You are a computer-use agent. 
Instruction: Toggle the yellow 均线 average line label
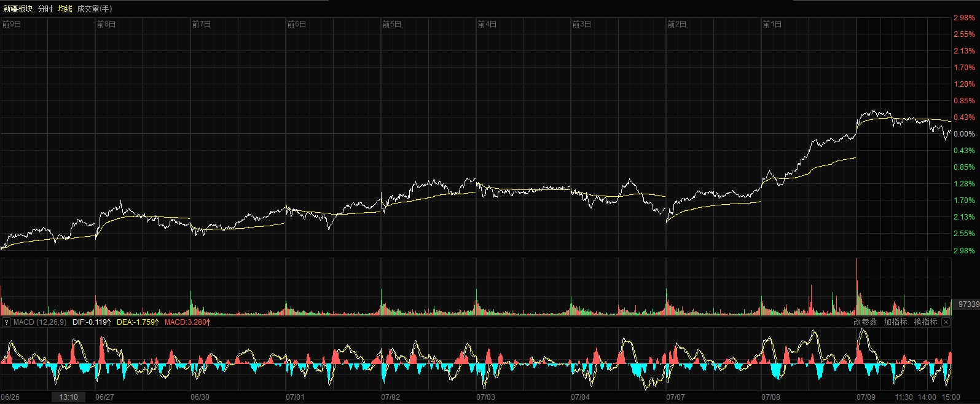point(65,9)
